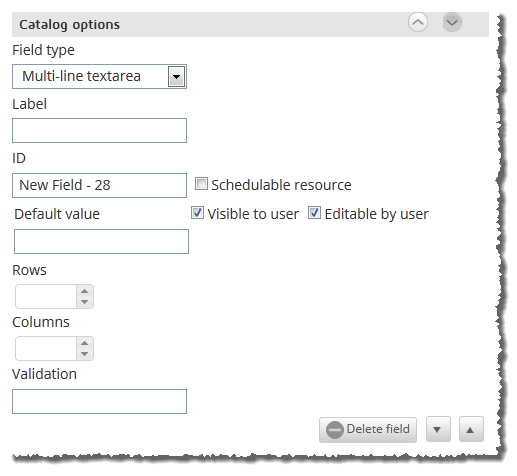Move field down with the down-arrow button
The height and width of the screenshot is (476, 517).
(x=438, y=429)
